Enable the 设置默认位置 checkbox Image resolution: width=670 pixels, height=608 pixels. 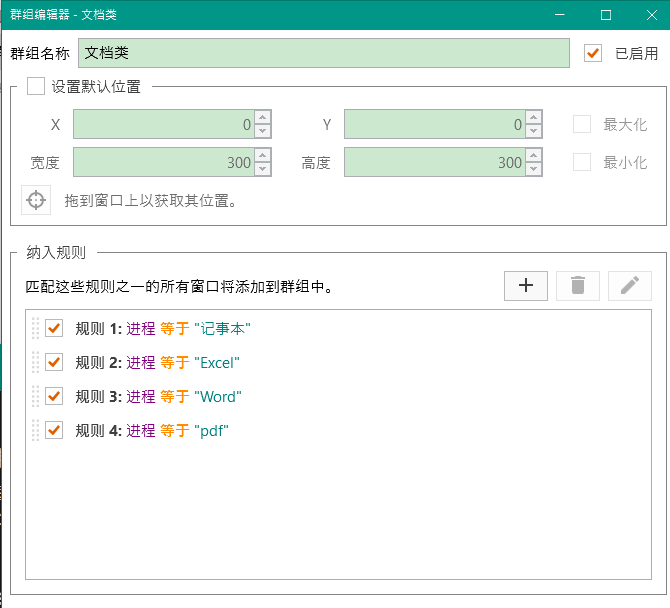pos(36,86)
